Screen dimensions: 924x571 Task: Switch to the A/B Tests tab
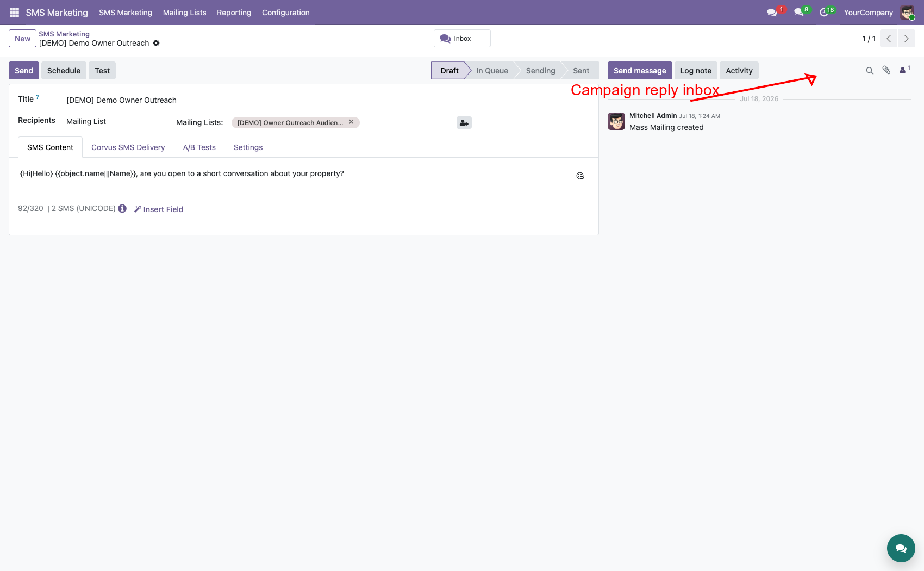click(x=199, y=147)
